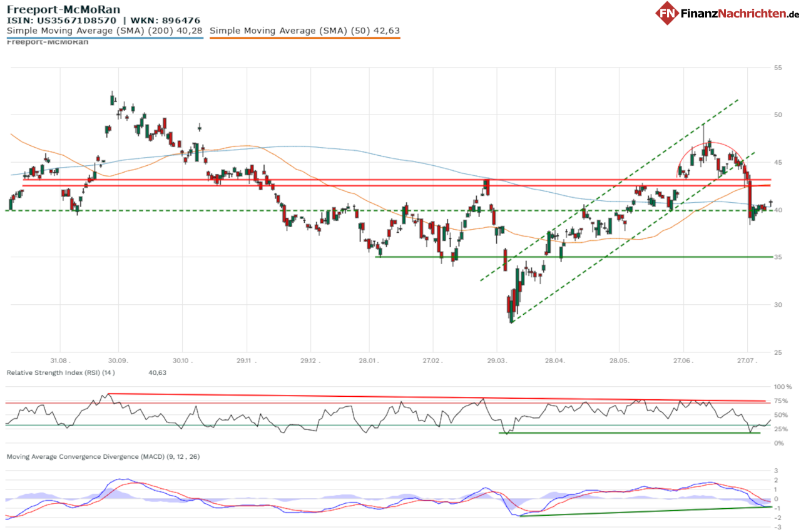Click the 50% RSI axis label
The width and height of the screenshot is (801, 532).
(x=781, y=416)
